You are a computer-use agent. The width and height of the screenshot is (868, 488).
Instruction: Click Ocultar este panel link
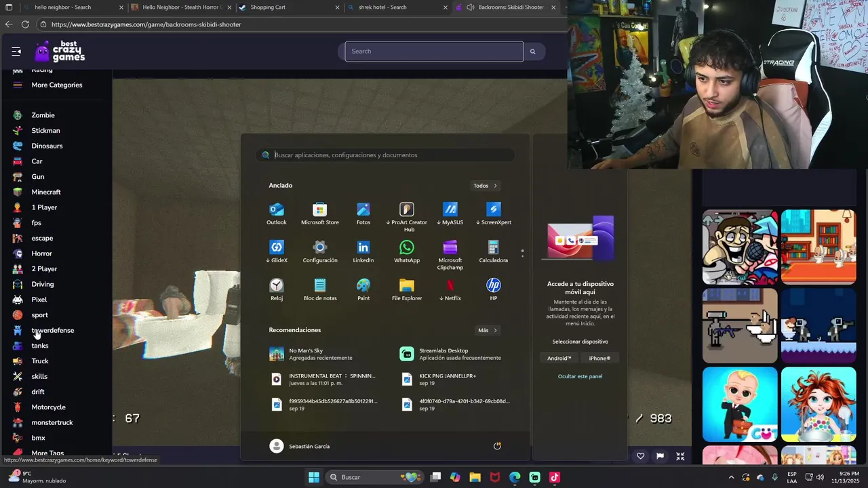tap(580, 376)
